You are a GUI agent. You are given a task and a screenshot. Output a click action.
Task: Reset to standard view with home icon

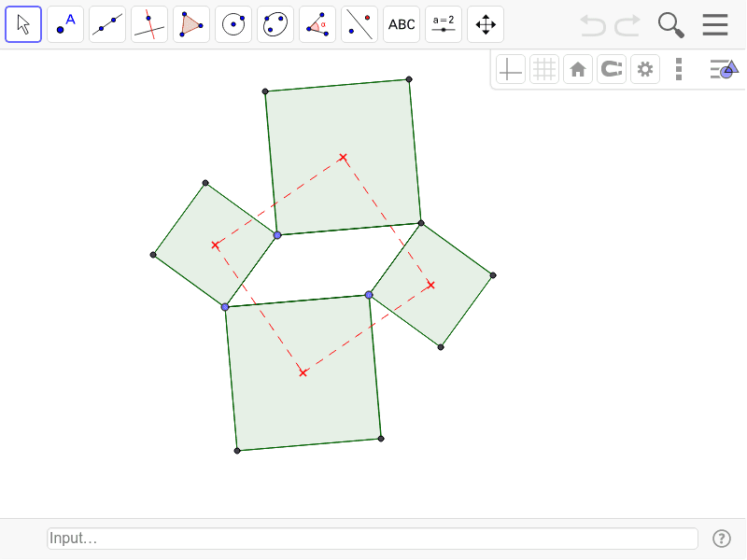click(x=578, y=69)
